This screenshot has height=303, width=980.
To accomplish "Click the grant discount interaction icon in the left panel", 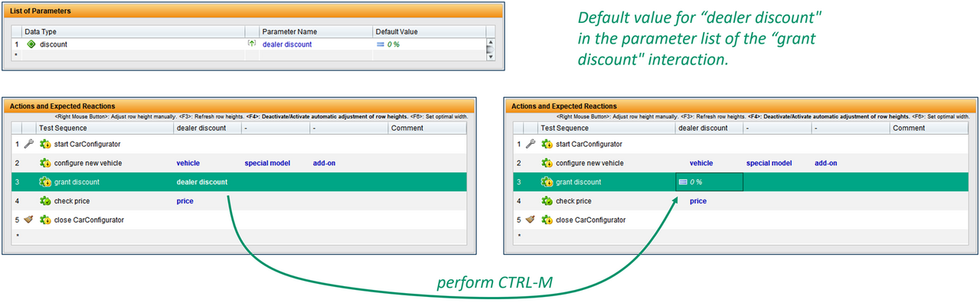I will 45,182.
